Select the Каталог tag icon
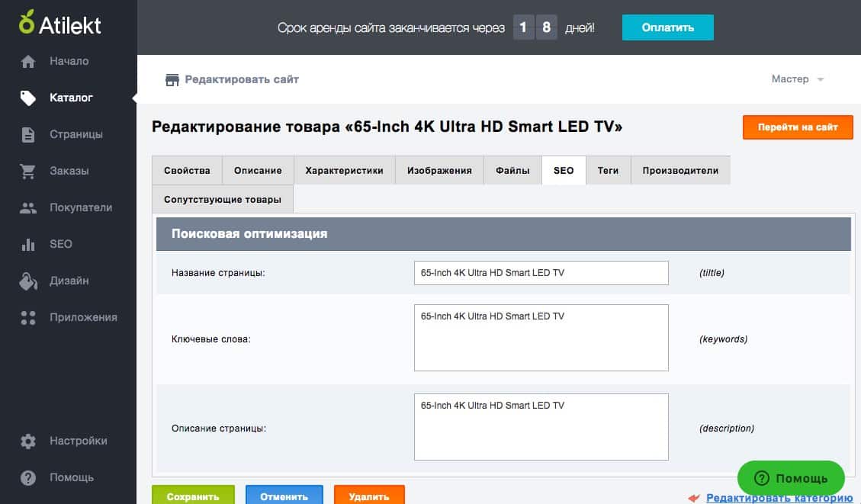Viewport: 861px width, 504px height. coord(28,98)
